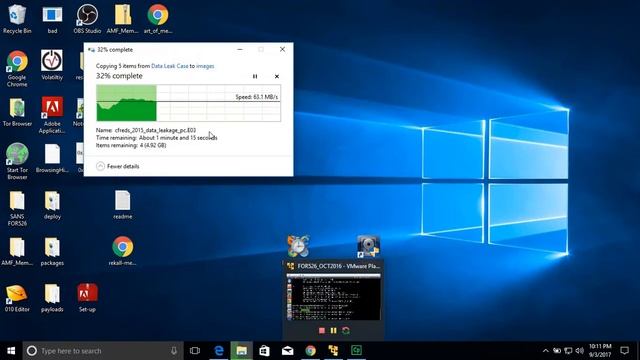640x360 pixels.
Task: Open the Volatility desktop icon
Action: click(52, 65)
